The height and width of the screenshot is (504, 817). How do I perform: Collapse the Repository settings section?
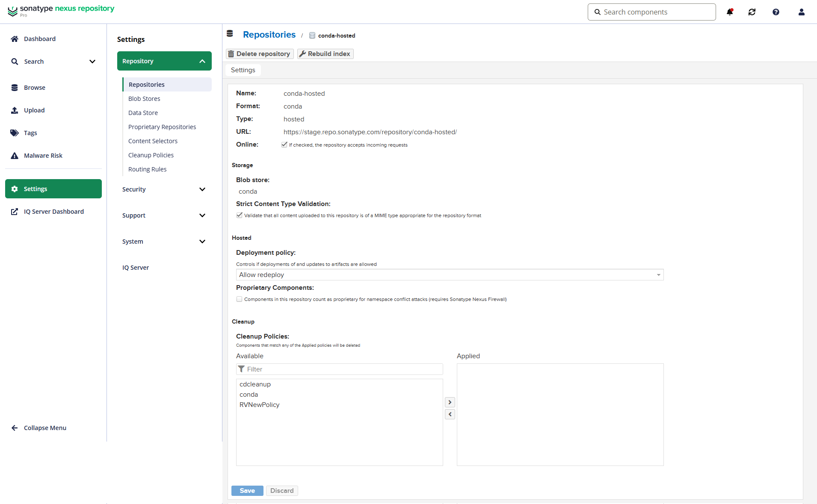[164, 61]
